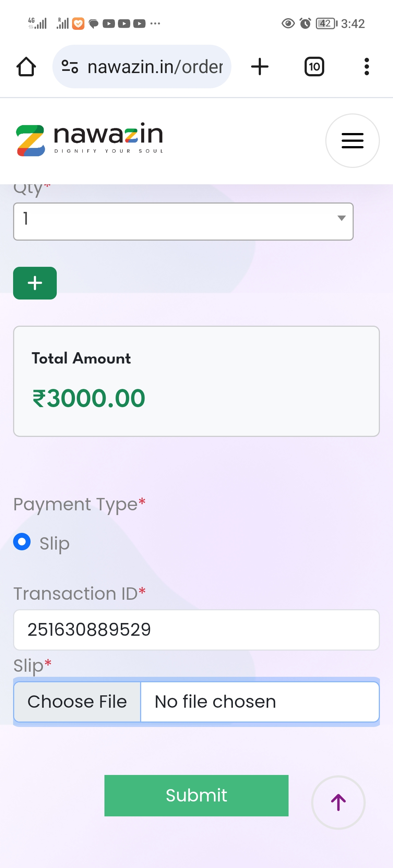Open browser three-dot overflow menu
393x868 pixels.
click(366, 67)
